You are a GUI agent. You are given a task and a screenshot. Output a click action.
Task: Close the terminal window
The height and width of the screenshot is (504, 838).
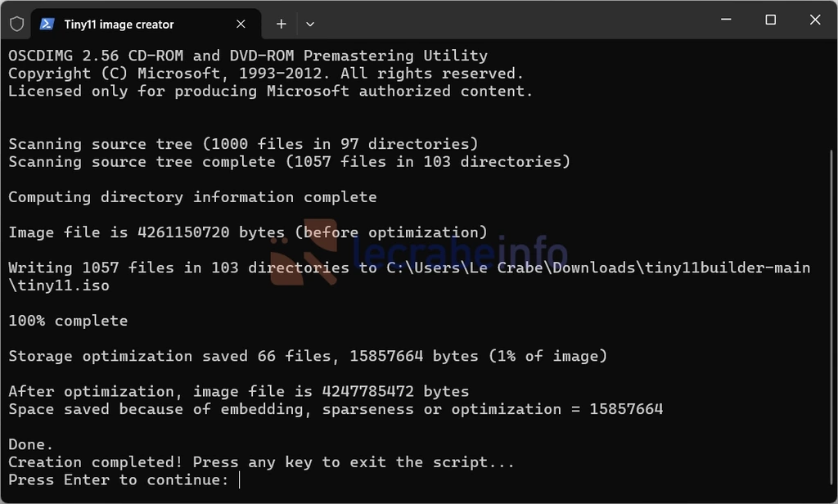pyautogui.click(x=815, y=20)
